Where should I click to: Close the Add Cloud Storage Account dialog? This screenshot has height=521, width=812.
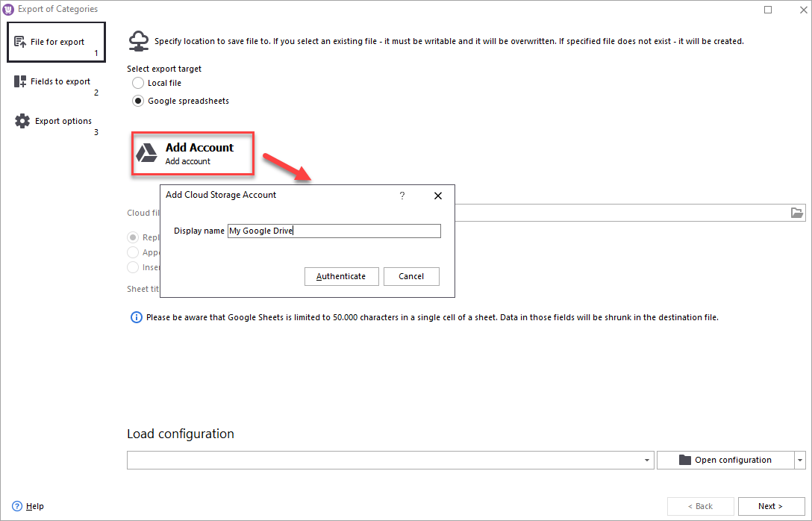click(438, 196)
